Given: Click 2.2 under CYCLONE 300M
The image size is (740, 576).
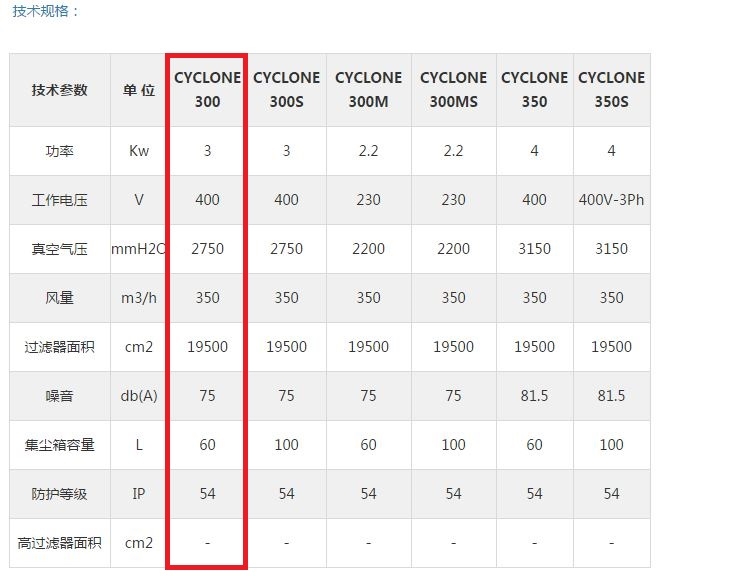Looking at the screenshot, I should pyautogui.click(x=369, y=151).
